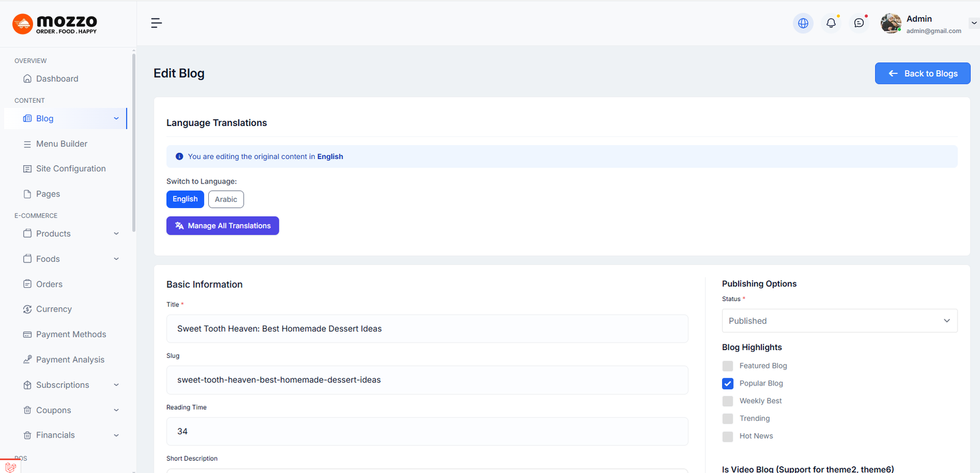This screenshot has height=473, width=980.
Task: Tick the Trending checkbox
Action: coord(728,419)
